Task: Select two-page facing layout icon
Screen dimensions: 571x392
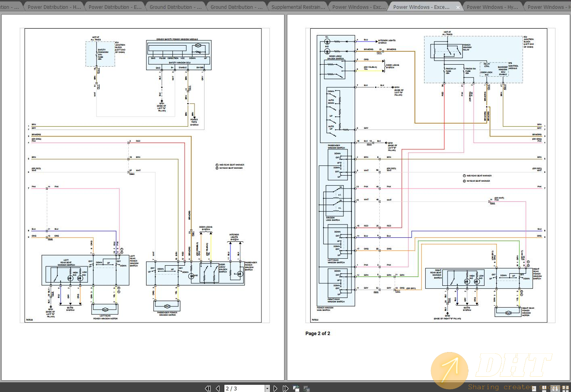Action: (x=555, y=388)
